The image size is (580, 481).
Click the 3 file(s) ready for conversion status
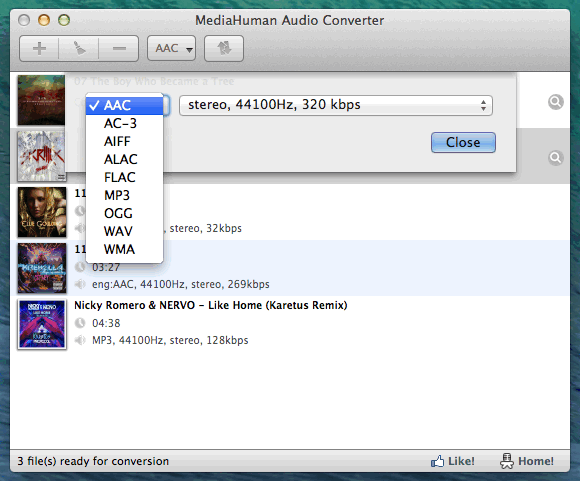pos(93,461)
